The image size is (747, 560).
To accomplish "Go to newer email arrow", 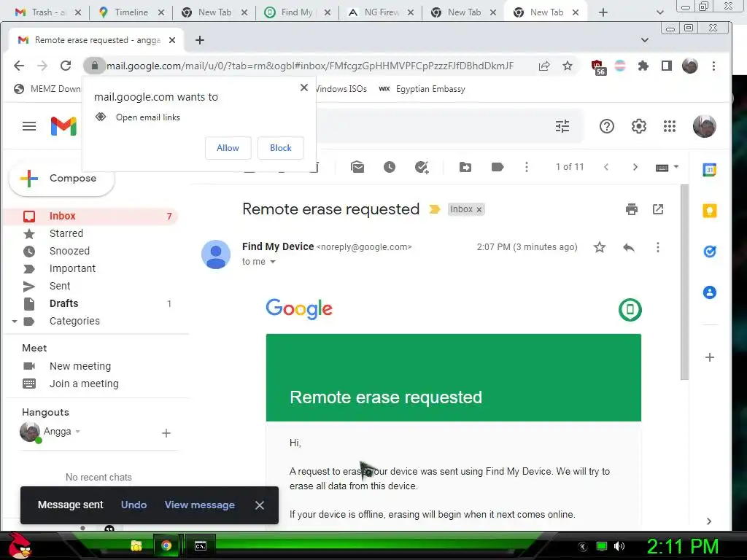I will pyautogui.click(x=606, y=167).
